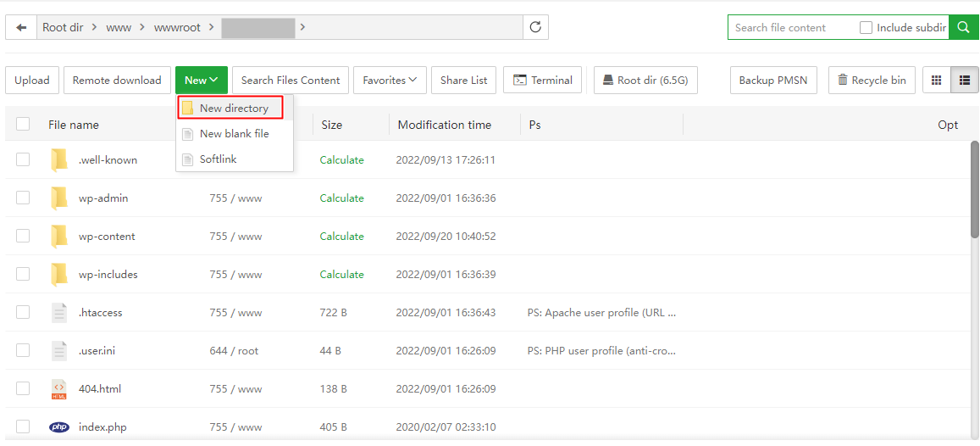The image size is (980, 446).
Task: Refresh the current directory listing
Action: [x=535, y=27]
